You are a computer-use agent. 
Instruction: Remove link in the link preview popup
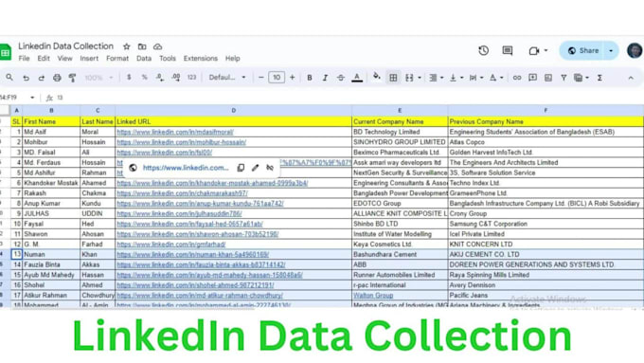point(270,168)
